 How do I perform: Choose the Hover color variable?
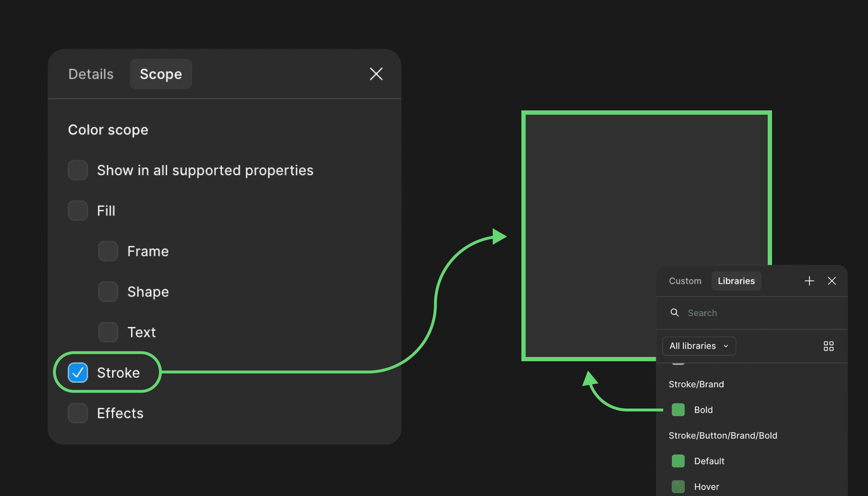[706, 487]
